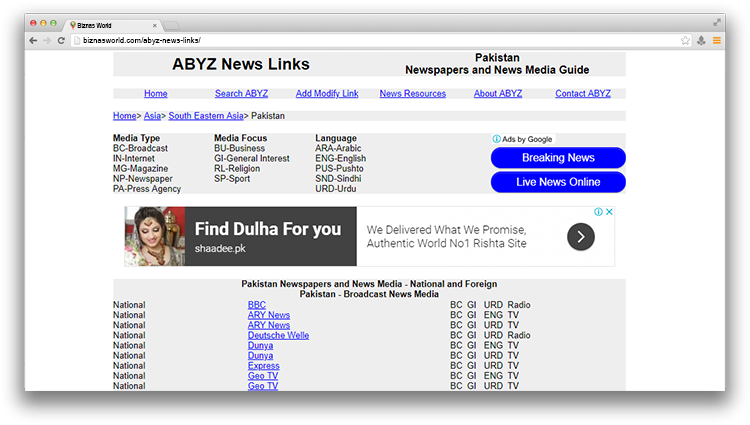Viewport: 750px width, 425px height.
Task: Bookmark page with the star icon
Action: click(x=685, y=41)
